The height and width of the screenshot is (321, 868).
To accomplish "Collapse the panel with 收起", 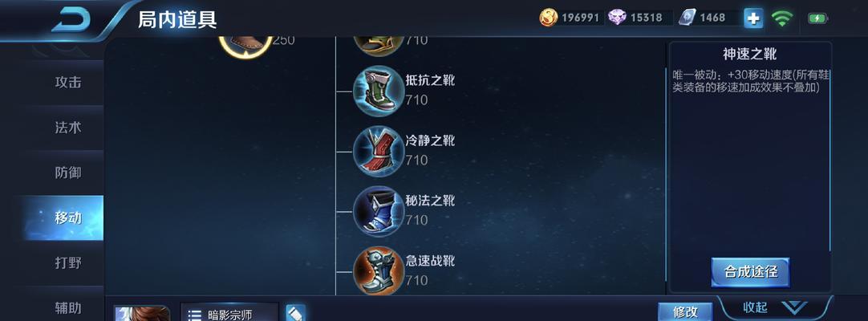I will [775, 307].
